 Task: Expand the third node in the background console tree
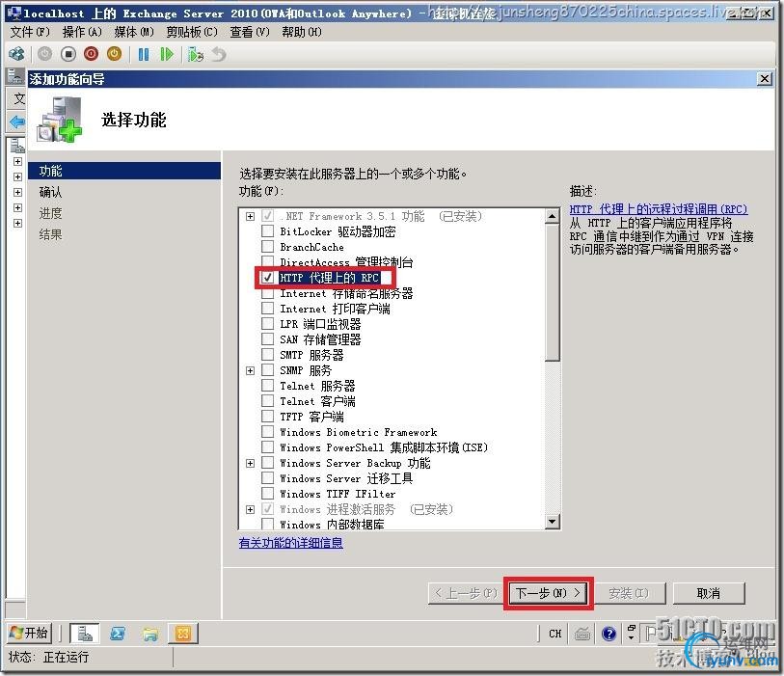(x=17, y=193)
